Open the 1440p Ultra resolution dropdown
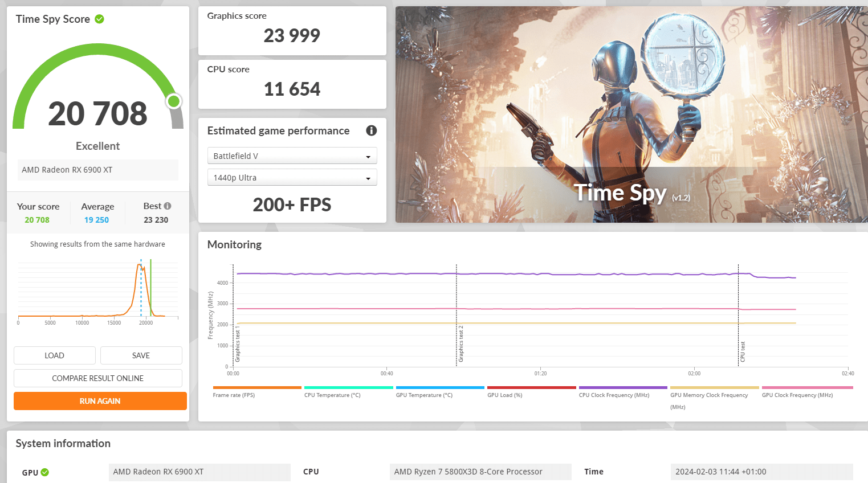868x483 pixels. [292, 178]
